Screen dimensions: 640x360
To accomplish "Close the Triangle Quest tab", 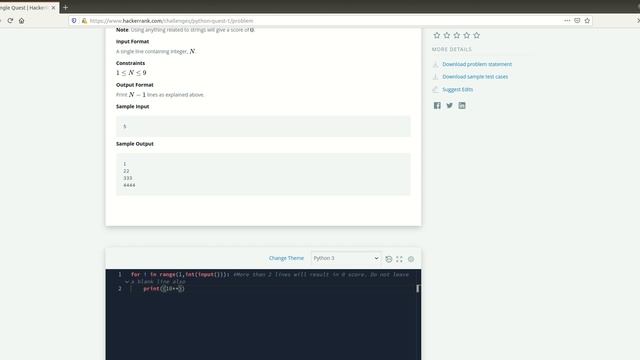I will pos(53,8).
